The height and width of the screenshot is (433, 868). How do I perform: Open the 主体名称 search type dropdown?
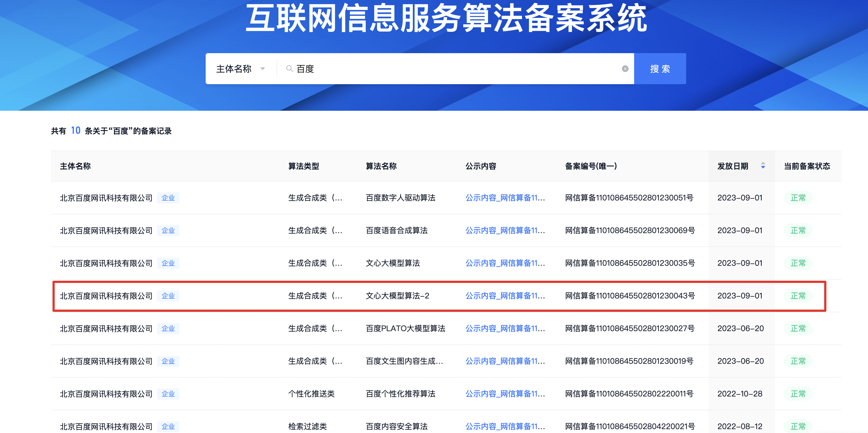[x=241, y=69]
